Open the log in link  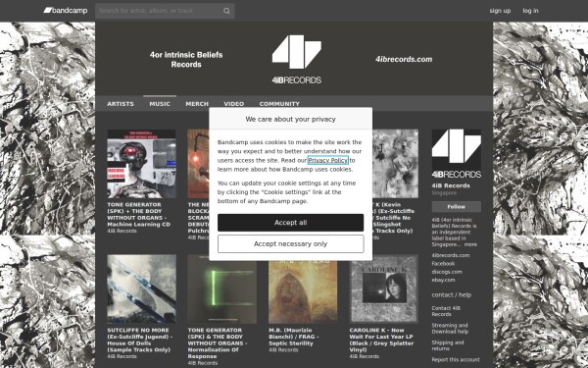click(530, 11)
